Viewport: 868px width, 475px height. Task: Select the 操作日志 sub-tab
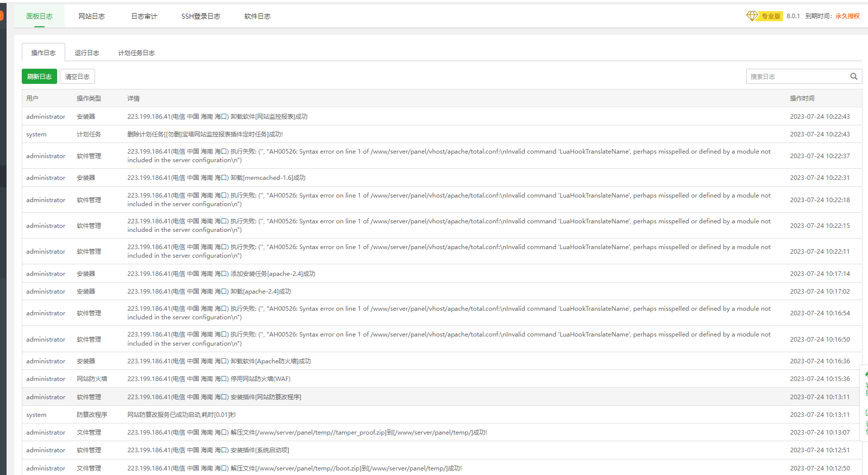[43, 53]
